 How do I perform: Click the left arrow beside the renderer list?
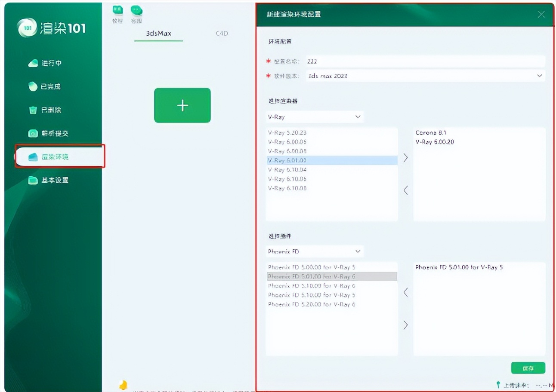405,190
